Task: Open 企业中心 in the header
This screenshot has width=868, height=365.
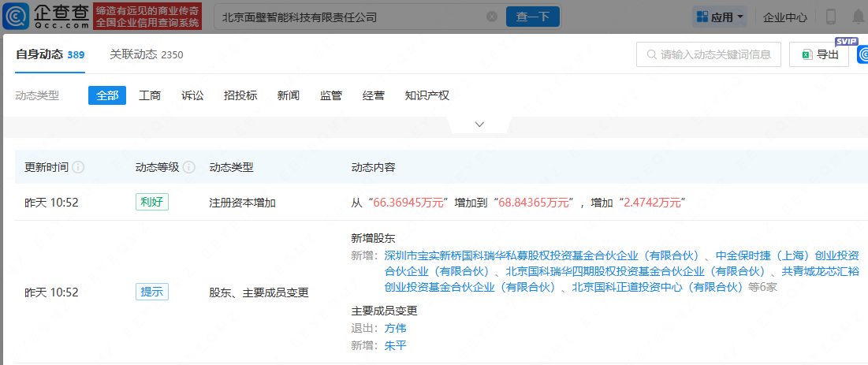Action: coord(784,17)
